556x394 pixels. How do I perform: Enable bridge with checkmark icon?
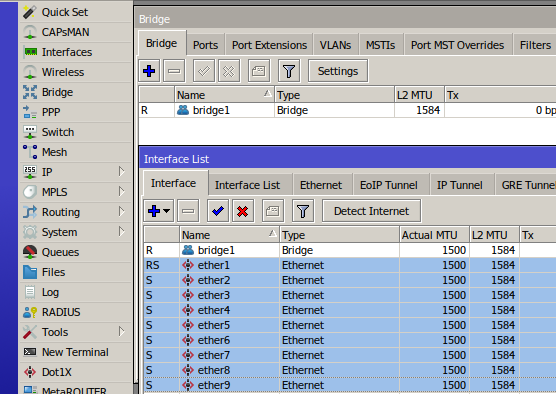pos(204,71)
